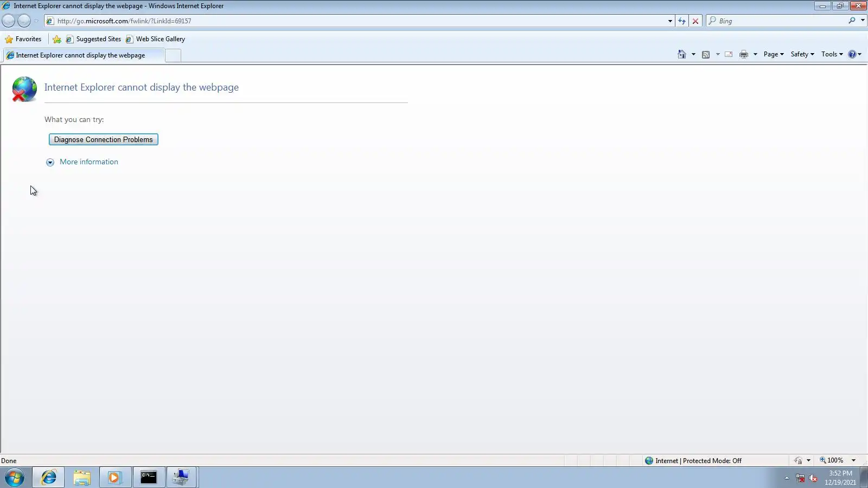Click the 'What you can try:' text
Viewport: 868px width, 488px height.
click(x=74, y=120)
